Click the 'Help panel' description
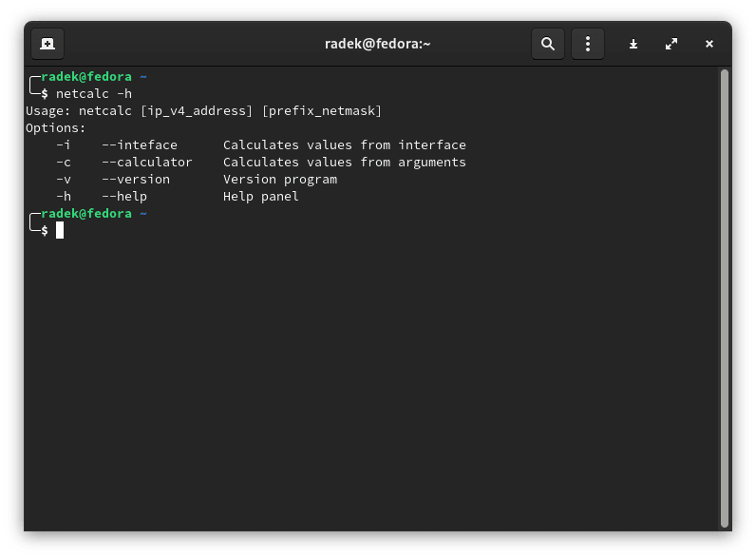 (x=261, y=197)
